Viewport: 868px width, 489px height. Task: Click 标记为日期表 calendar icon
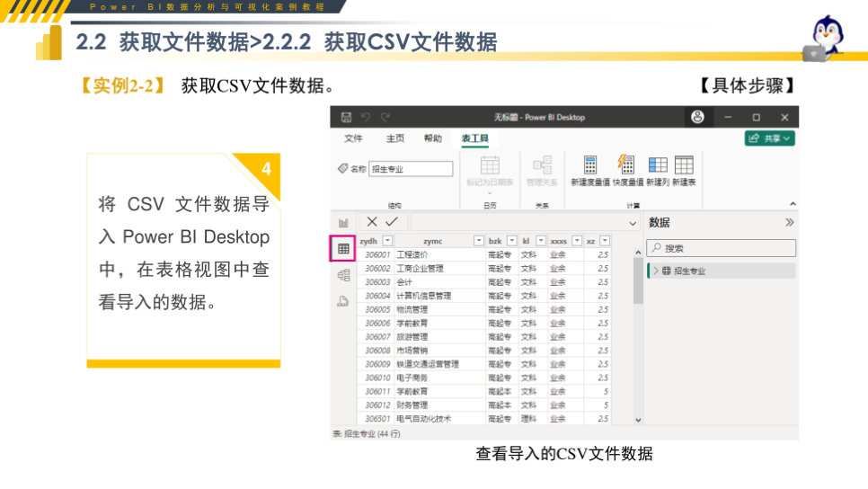[x=490, y=165]
